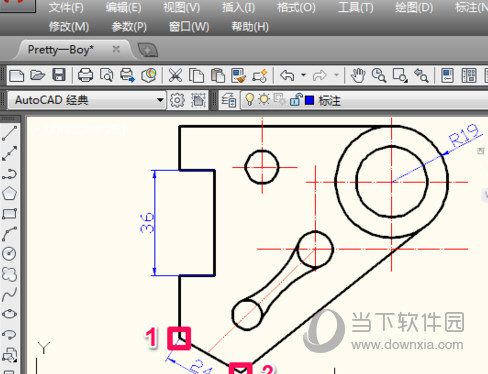Screen dimensions: 488x374
Task: Activate Zoom Realtime tool
Action: click(x=379, y=75)
